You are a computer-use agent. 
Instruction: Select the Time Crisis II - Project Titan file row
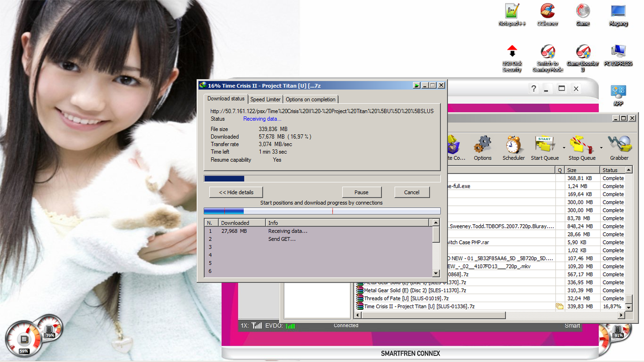(490, 306)
